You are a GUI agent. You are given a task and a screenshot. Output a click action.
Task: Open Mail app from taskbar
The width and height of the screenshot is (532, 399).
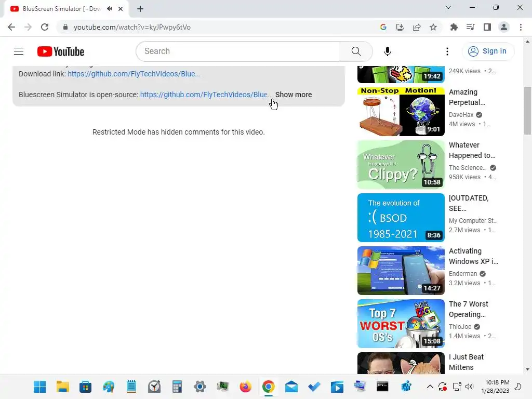click(291, 387)
